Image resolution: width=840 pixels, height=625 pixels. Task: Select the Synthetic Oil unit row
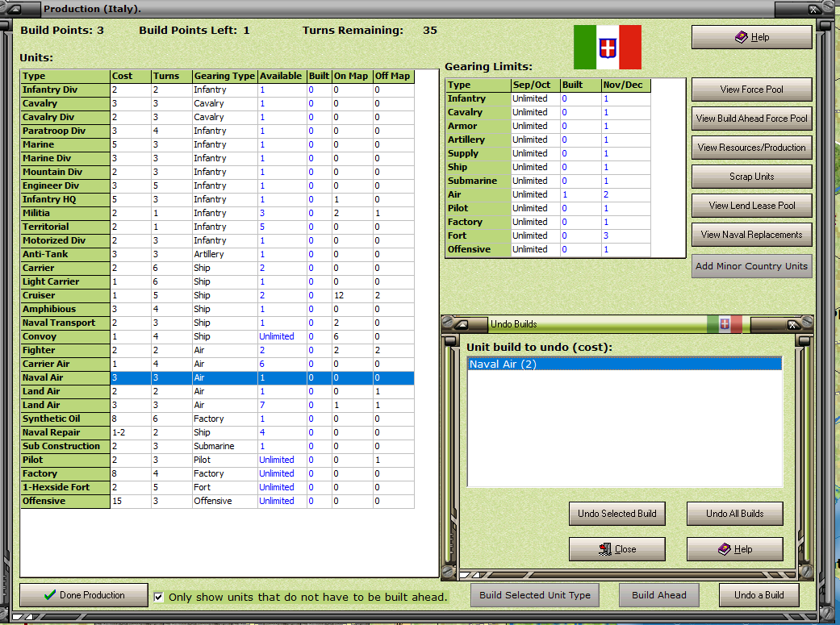(x=217, y=419)
